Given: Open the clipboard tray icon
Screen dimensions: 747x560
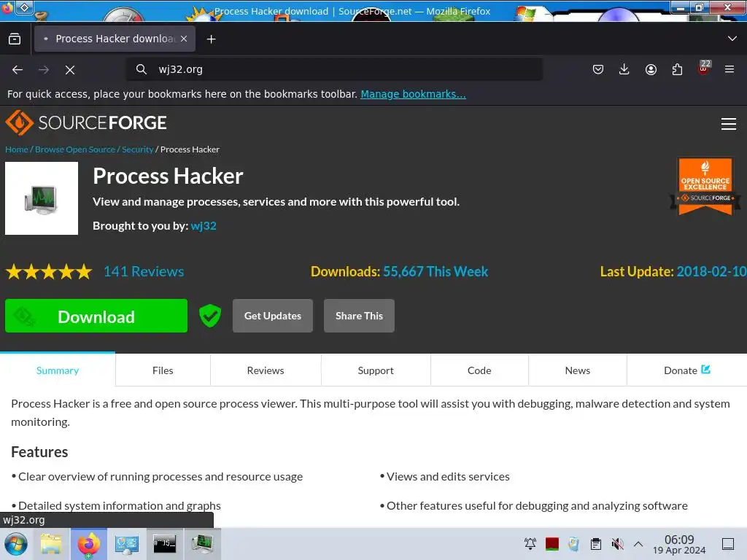Looking at the screenshot, I should tap(595, 544).
